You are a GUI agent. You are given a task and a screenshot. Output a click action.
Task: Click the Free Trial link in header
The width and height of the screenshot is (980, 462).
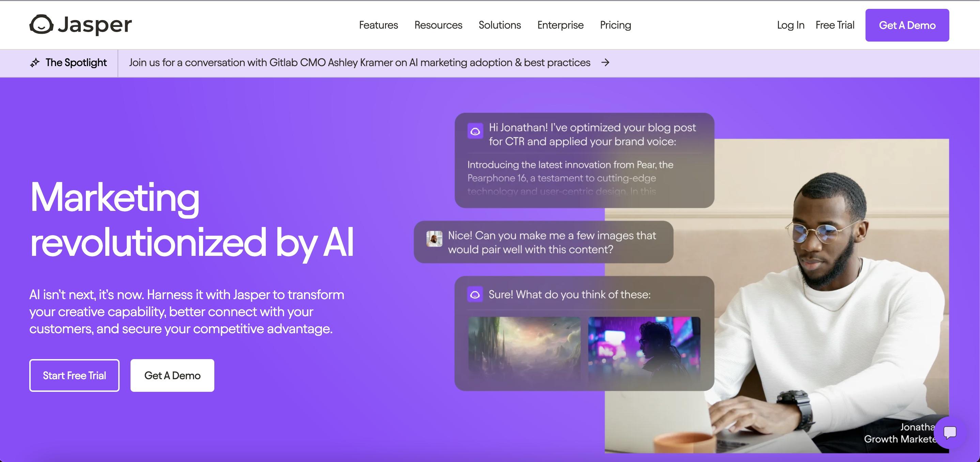pyautogui.click(x=835, y=25)
